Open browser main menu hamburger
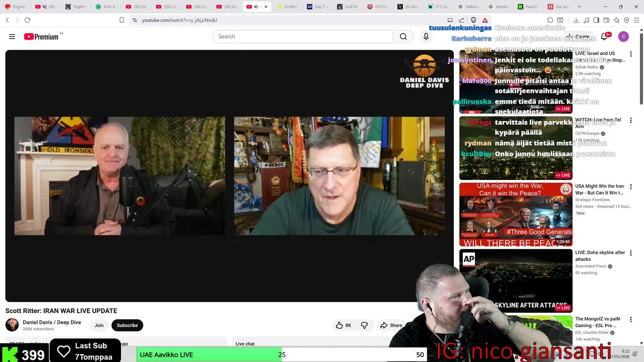Viewport: 644px width, 362px height. [636, 20]
